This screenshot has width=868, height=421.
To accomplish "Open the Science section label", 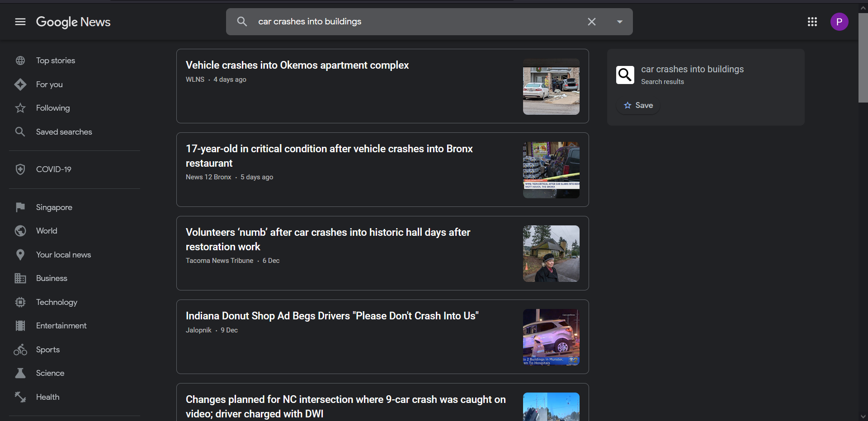I will click(50, 373).
